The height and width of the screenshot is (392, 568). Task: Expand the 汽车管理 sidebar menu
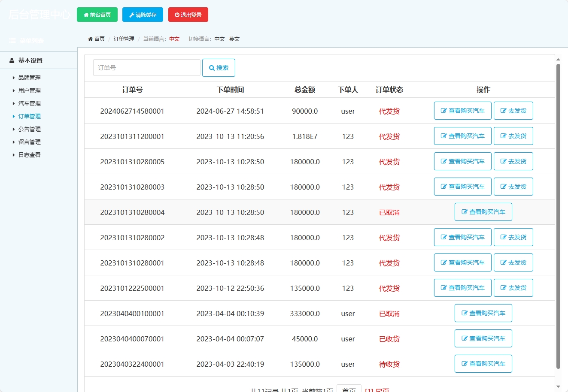[29, 103]
